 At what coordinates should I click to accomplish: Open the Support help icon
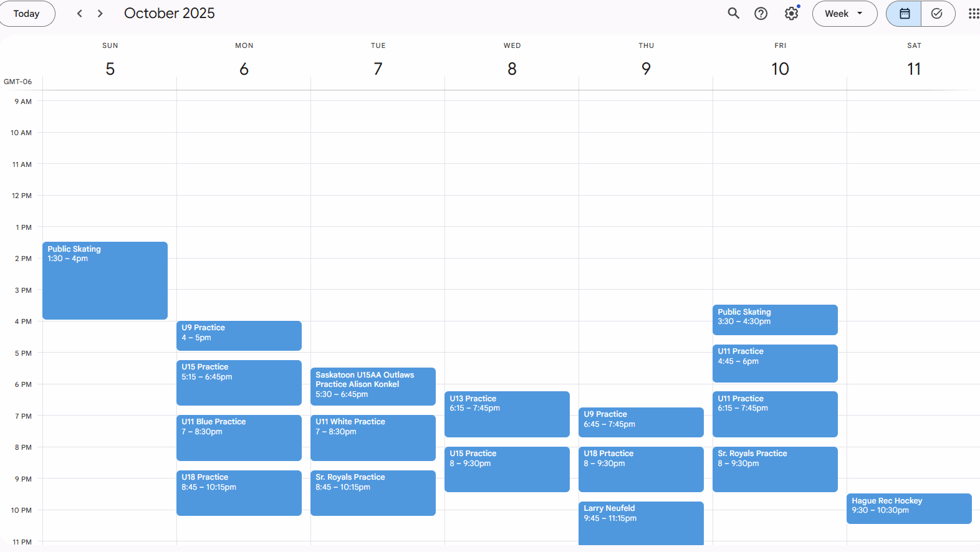click(761, 13)
